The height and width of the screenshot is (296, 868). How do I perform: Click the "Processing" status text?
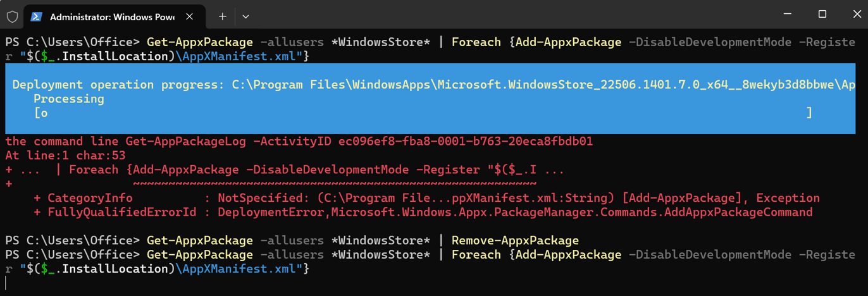tap(68, 99)
